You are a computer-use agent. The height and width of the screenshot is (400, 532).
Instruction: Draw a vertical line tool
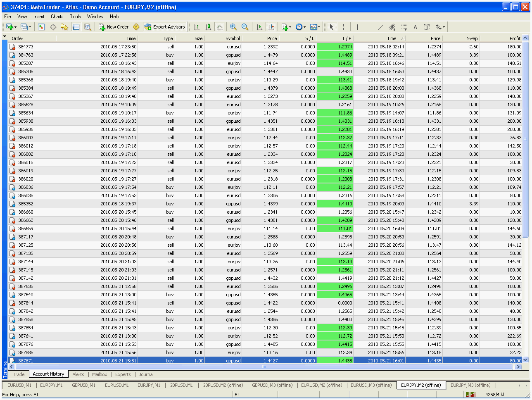(x=357, y=27)
